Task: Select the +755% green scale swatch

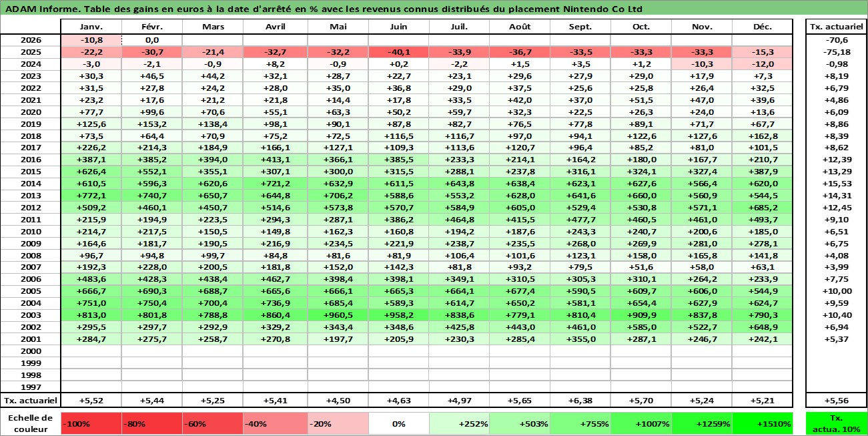Action: [580, 423]
